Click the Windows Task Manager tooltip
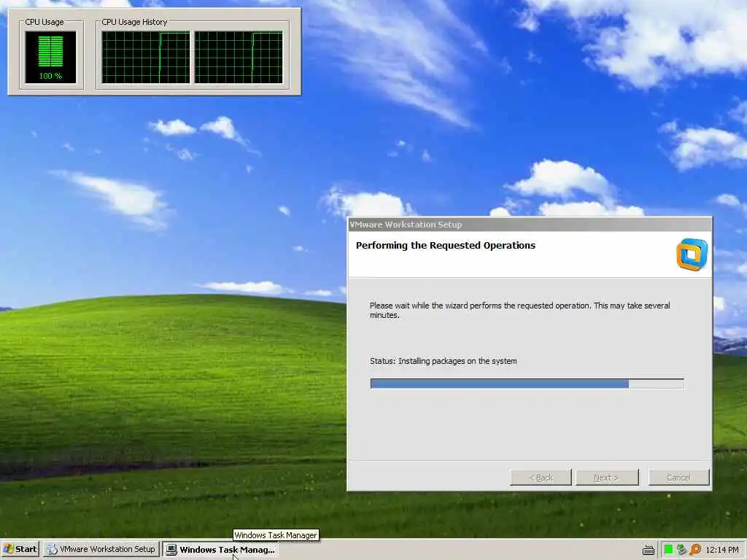 (x=275, y=534)
